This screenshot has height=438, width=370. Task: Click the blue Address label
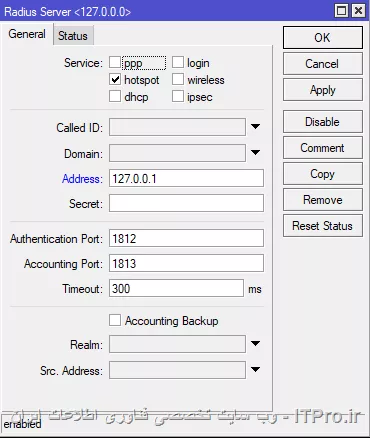click(x=82, y=179)
